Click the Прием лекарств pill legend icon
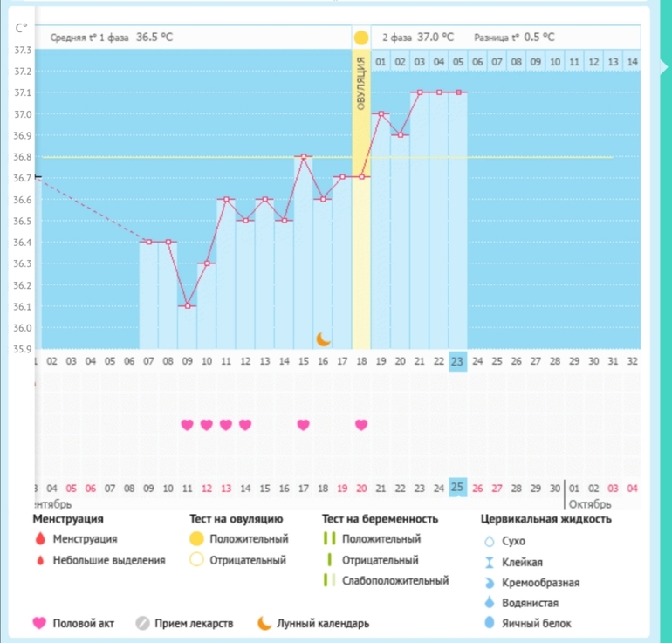Image resolution: width=672 pixels, height=643 pixels. tap(143, 623)
